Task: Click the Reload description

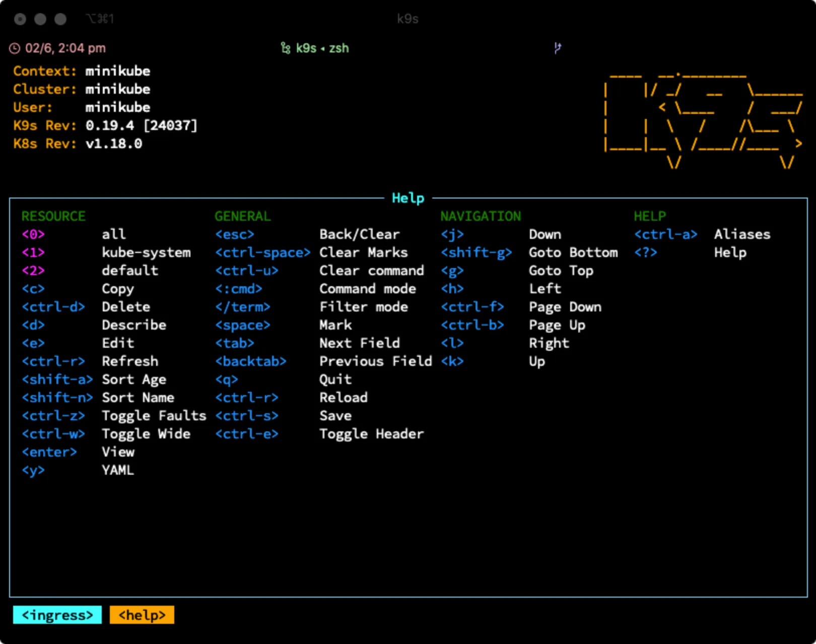Action: [x=344, y=398]
